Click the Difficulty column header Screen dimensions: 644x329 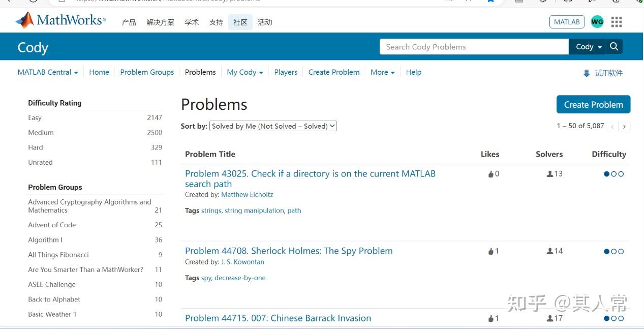coord(609,154)
